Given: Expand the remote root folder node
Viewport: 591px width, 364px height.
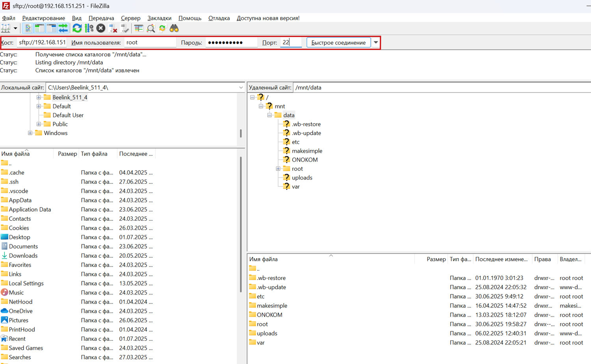Looking at the screenshot, I should click(x=278, y=169).
